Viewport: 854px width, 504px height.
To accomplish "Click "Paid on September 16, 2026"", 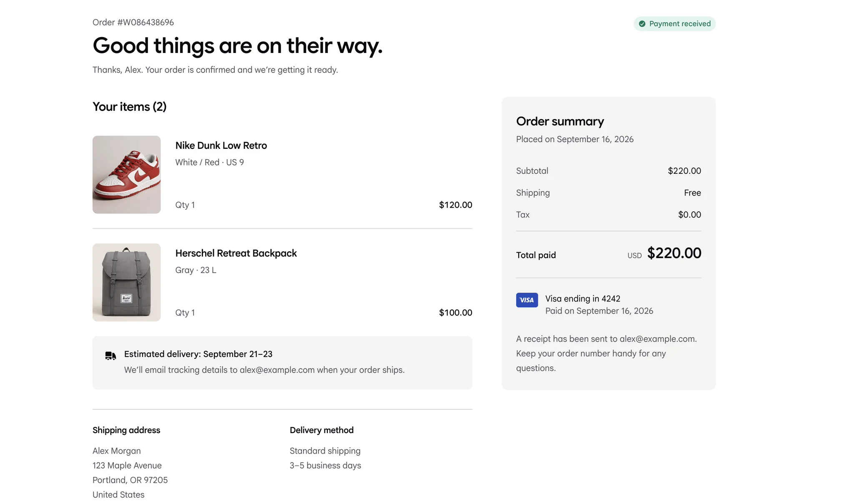I will pos(599,311).
